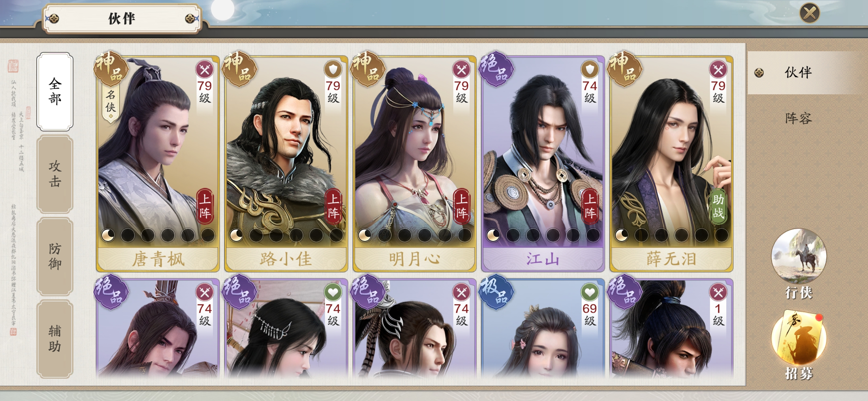This screenshot has height=401, width=868.
Task: Open the 伙伴 side menu item
Action: pyautogui.click(x=798, y=72)
